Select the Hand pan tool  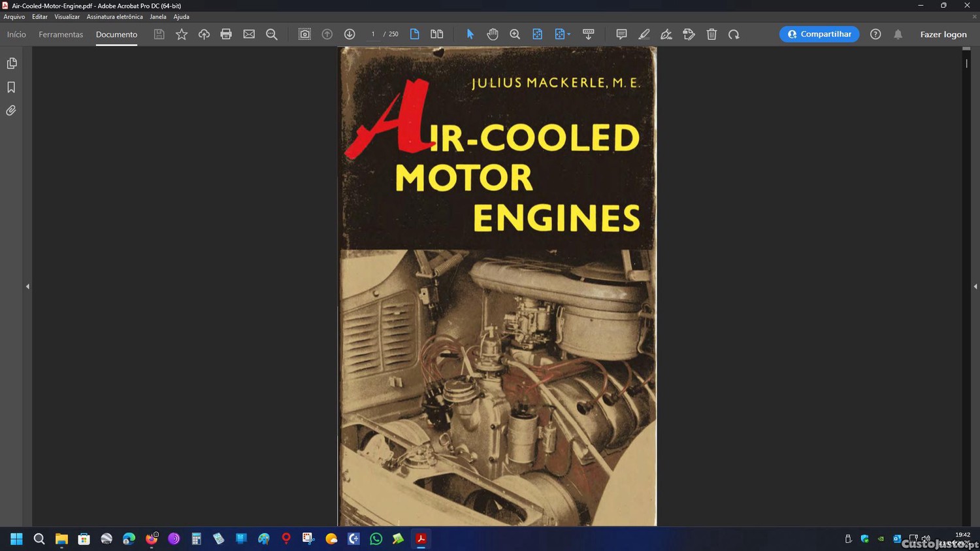[493, 34]
